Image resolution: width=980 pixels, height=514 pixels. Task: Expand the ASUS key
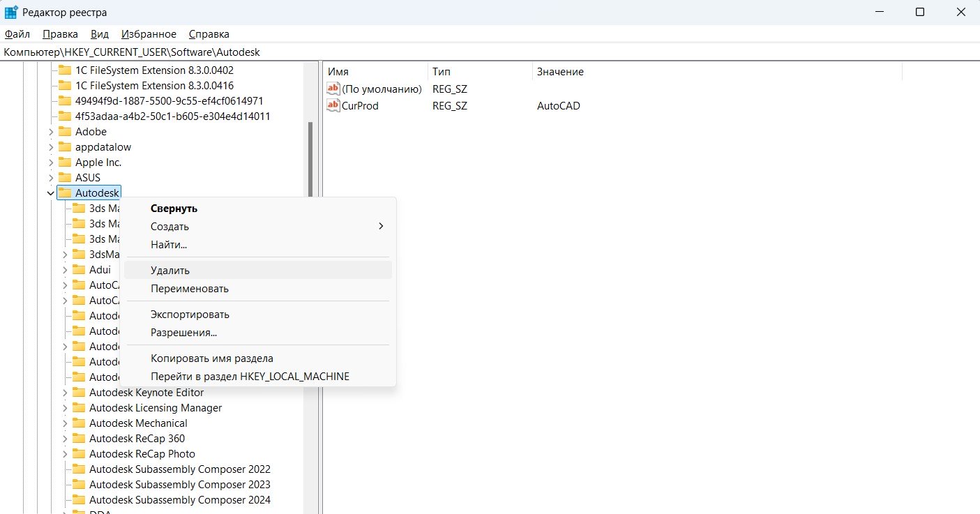coord(51,178)
